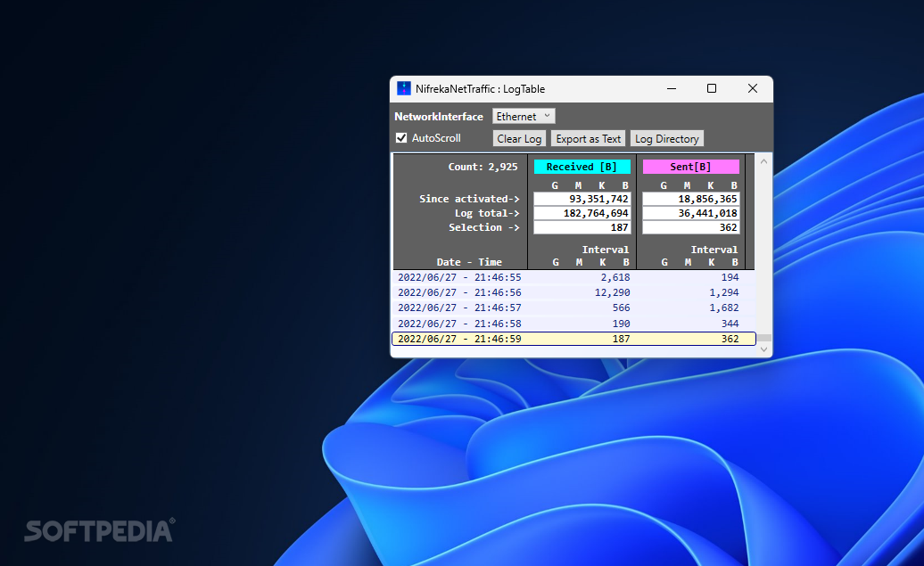Viewport: 924px width, 566px height.
Task: Click the Interval header under Received
Action: click(606, 250)
